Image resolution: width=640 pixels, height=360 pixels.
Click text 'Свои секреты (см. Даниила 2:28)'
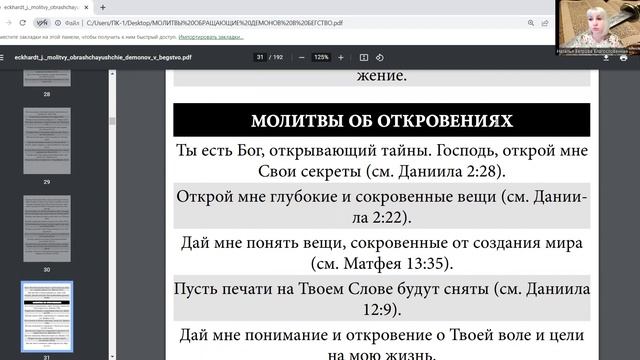[x=382, y=171]
